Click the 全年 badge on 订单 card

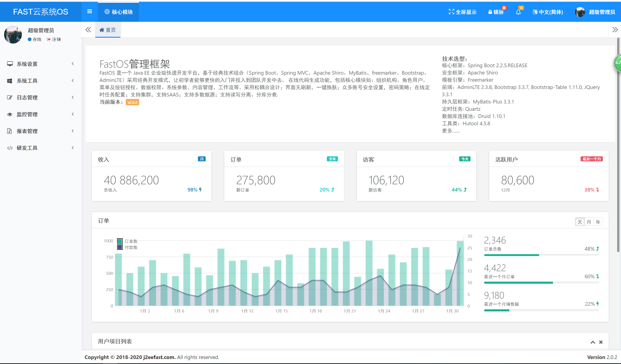tap(332, 159)
